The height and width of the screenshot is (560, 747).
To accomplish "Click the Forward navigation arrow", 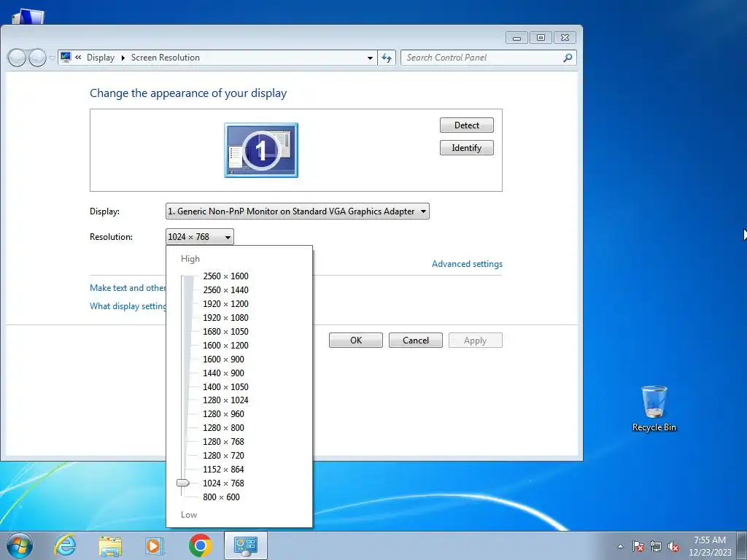I will pyautogui.click(x=37, y=58).
